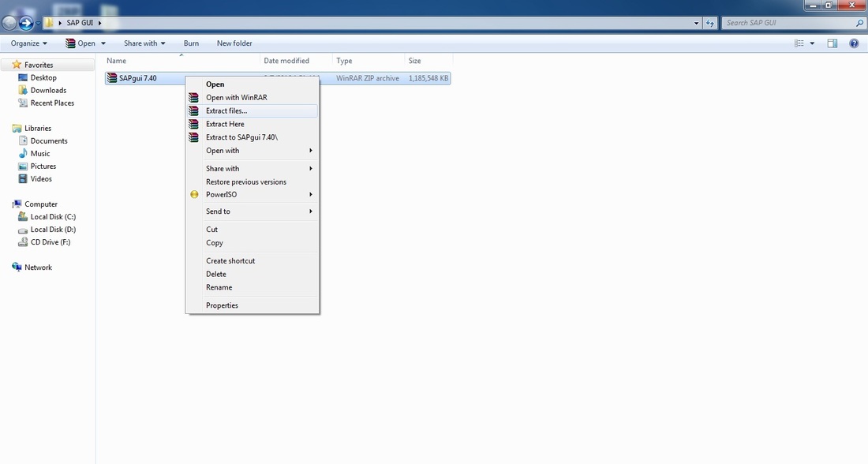
Task: Click the WinRAR icon of SAPgui 7.40 file
Action: pos(112,78)
